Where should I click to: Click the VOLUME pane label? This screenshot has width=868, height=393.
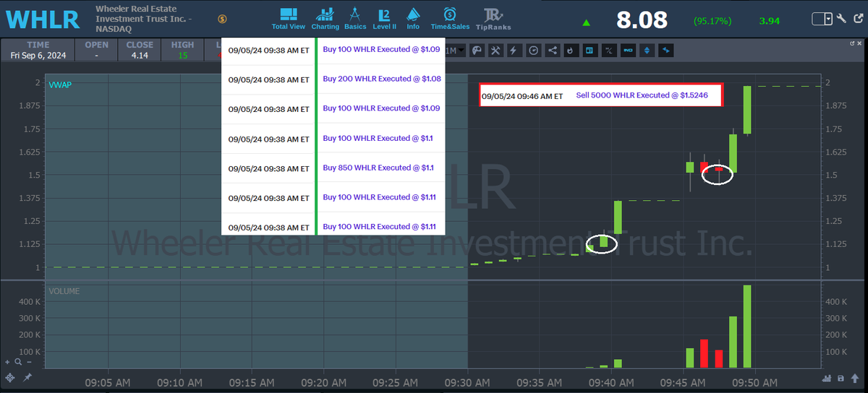point(64,291)
